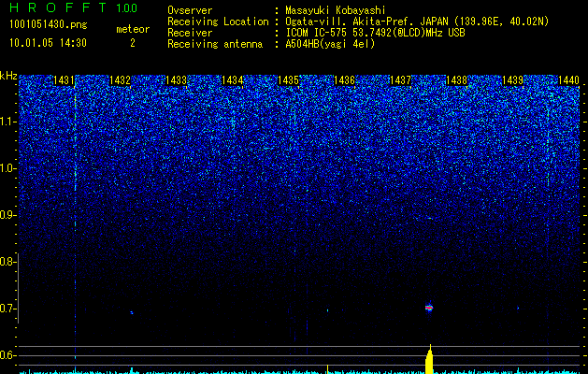
Task: Click the red meteor echo near 0.7 kHz
Action: [x=429, y=308]
